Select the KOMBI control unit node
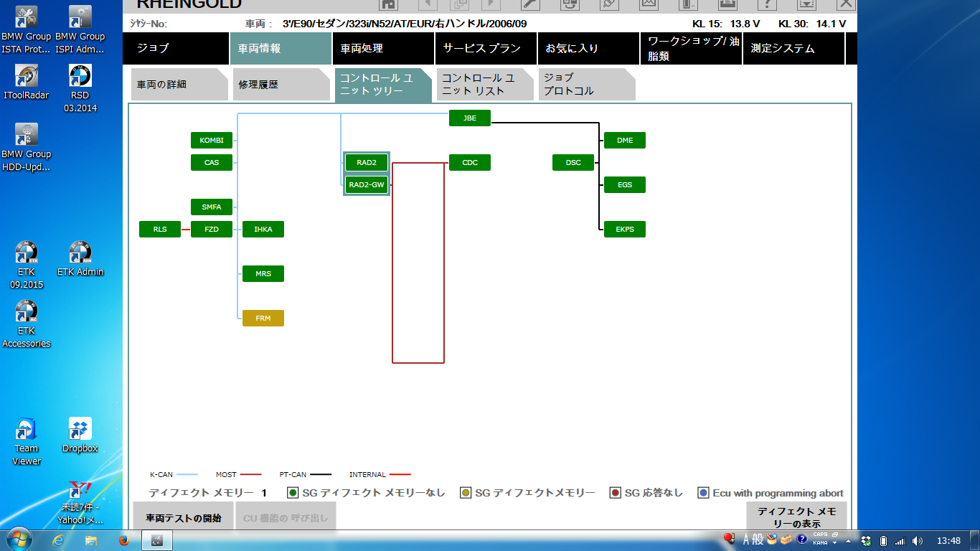 (212, 141)
